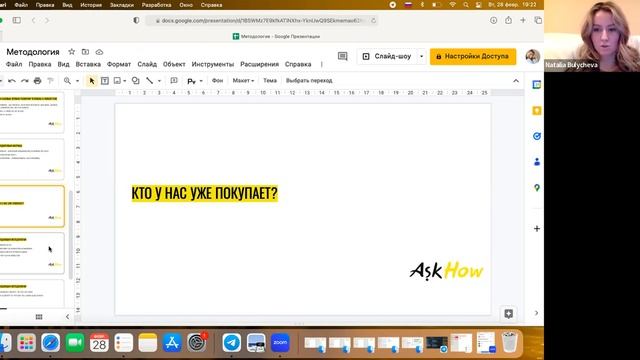Viewport: 640px width, 360px height.
Task: Open the Keep notes side panel icon
Action: point(537,111)
